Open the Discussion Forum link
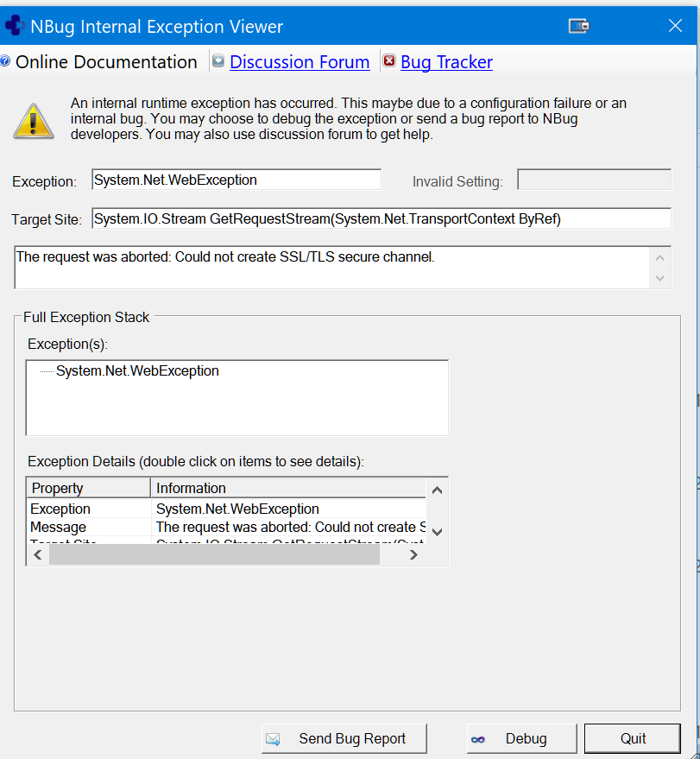Viewport: 700px width, 759px height. (300, 62)
